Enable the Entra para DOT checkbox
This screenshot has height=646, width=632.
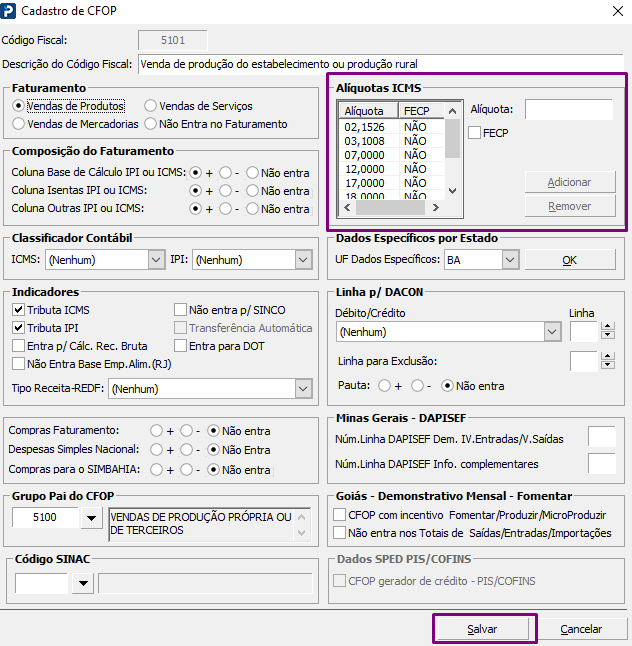pyautogui.click(x=180, y=345)
